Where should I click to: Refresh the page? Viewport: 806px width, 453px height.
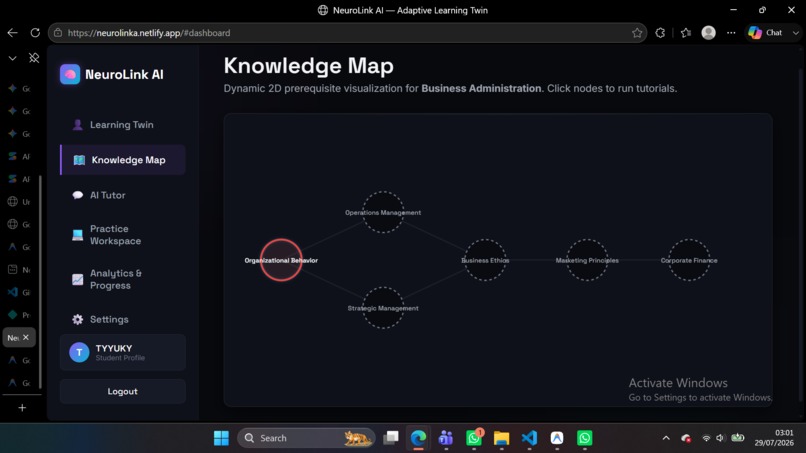[35, 33]
